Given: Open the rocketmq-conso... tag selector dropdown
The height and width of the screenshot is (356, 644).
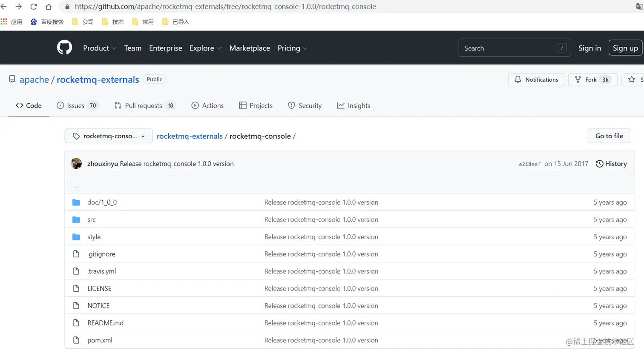Looking at the screenshot, I should 109,136.
